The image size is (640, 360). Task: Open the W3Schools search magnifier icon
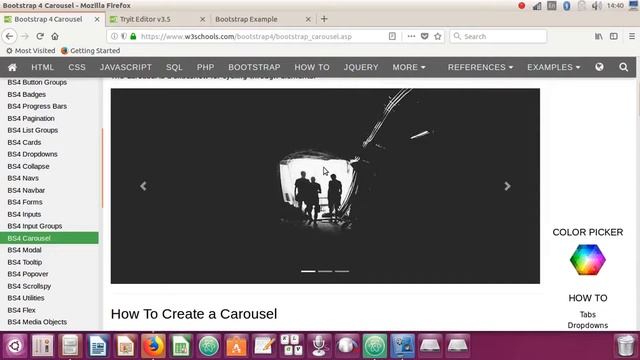click(x=623, y=67)
